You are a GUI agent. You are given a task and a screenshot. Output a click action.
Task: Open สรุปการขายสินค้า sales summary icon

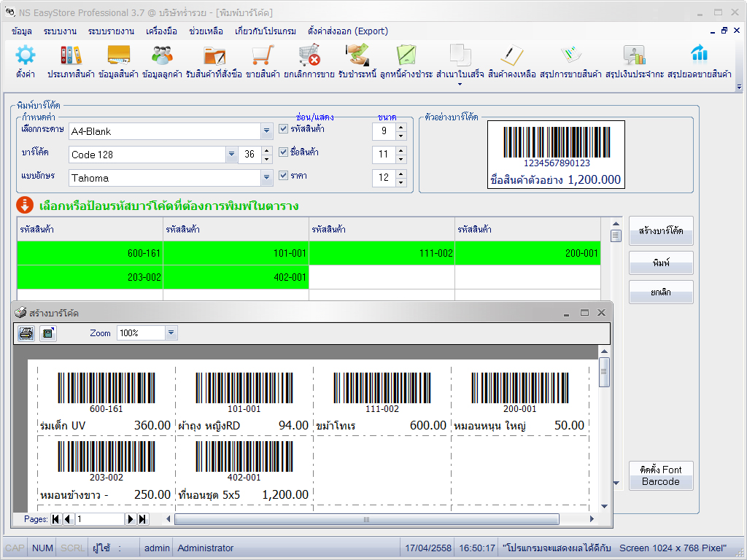click(x=570, y=55)
